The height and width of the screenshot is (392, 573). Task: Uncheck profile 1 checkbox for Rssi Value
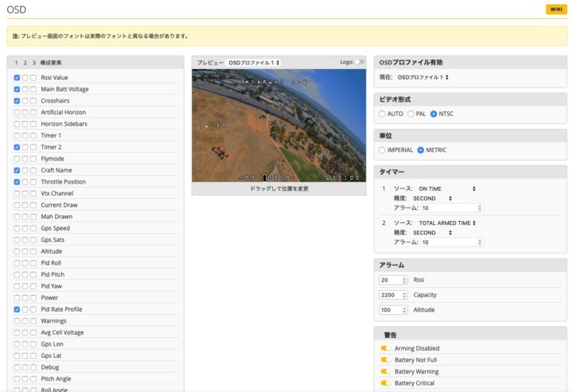click(18, 78)
